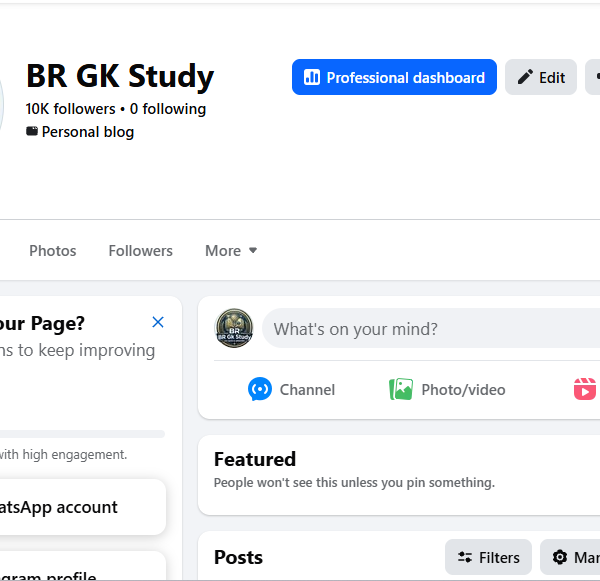Click the red Reel icon

point(585,389)
